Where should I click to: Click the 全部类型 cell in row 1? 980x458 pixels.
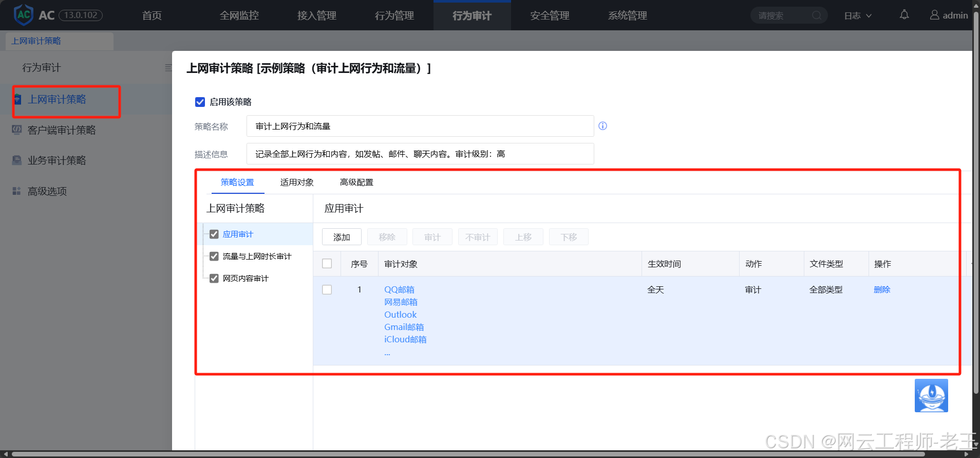point(826,289)
